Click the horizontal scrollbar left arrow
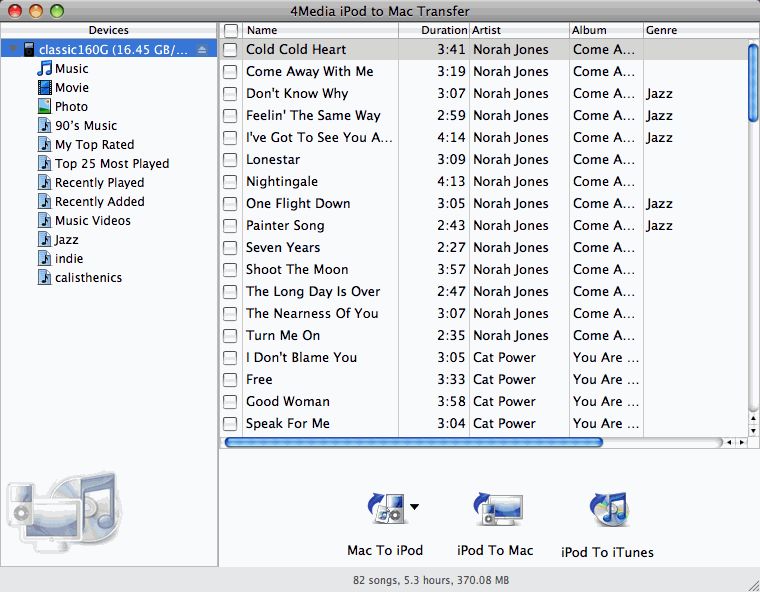Viewport: 760px width, 592px height. pyautogui.click(x=729, y=442)
